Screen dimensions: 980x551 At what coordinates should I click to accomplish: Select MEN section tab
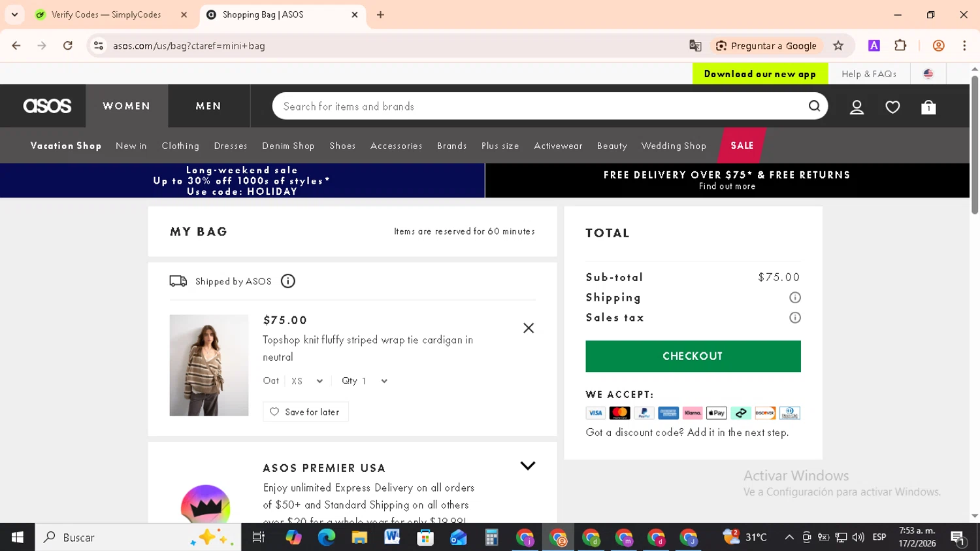pyautogui.click(x=209, y=106)
